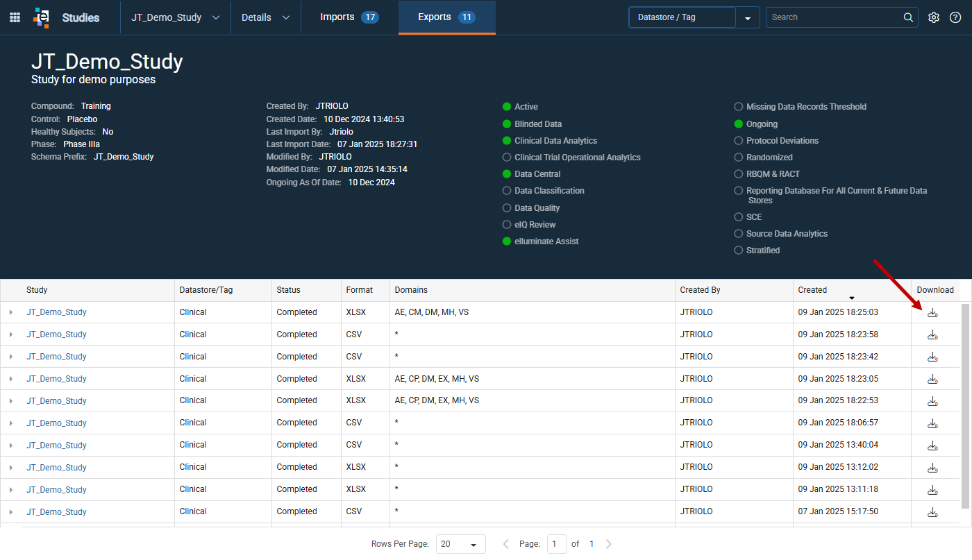972x560 pixels.
Task: Select the Exports tab
Action: 446,17
